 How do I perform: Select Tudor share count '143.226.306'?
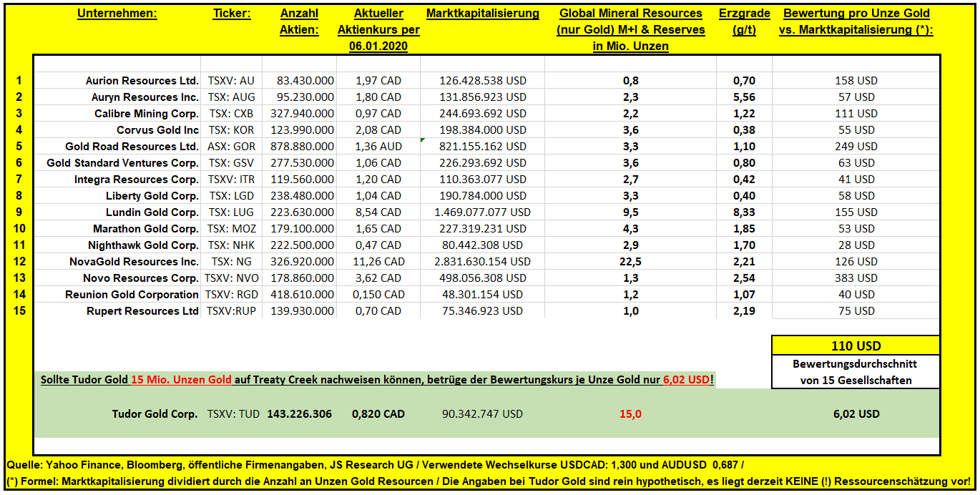pos(300,414)
